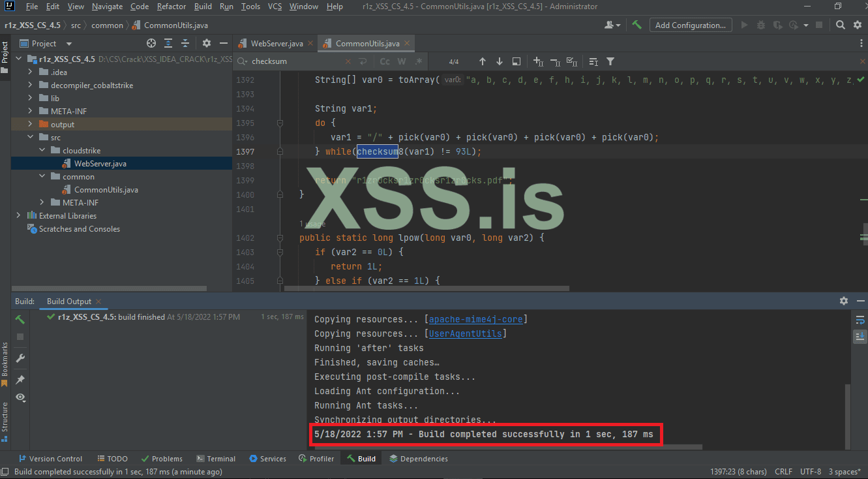The image size is (868, 479).
Task: Click the green hammer Build Project icon in top toolbar
Action: pyautogui.click(x=636, y=25)
